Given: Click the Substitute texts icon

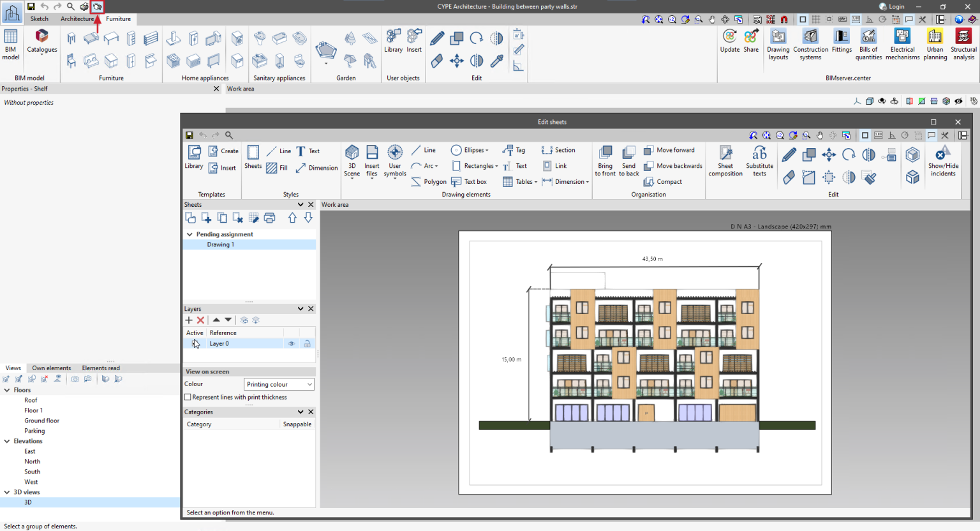Looking at the screenshot, I should point(759,160).
